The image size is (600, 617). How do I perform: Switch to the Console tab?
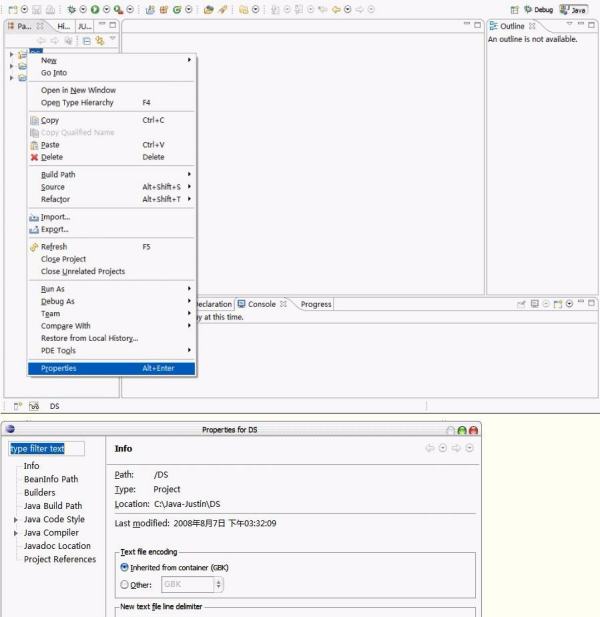point(262,304)
